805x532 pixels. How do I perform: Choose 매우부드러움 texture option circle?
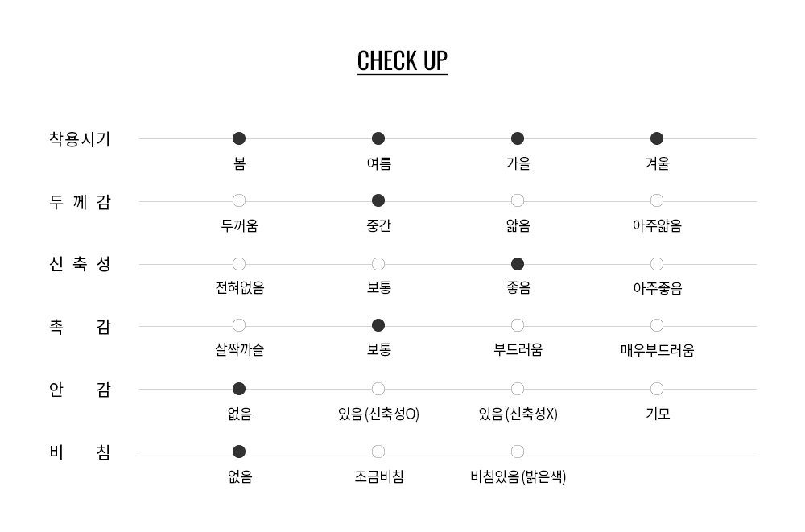(657, 325)
